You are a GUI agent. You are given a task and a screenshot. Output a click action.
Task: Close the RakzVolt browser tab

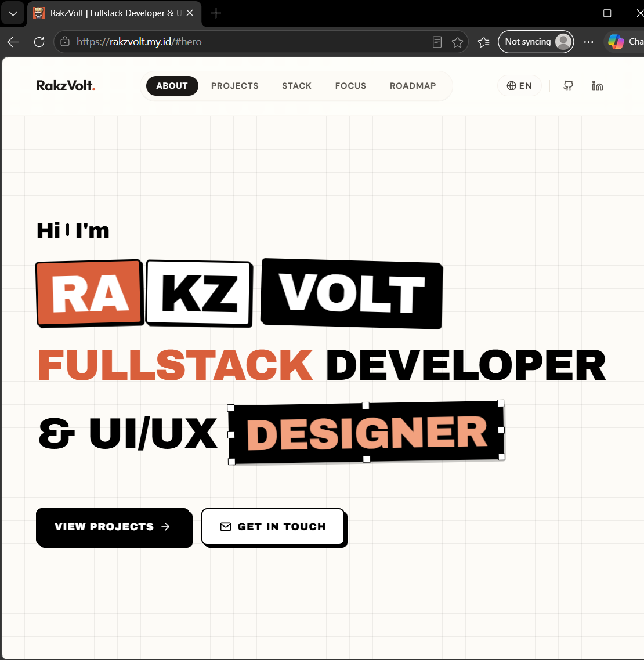pyautogui.click(x=190, y=13)
